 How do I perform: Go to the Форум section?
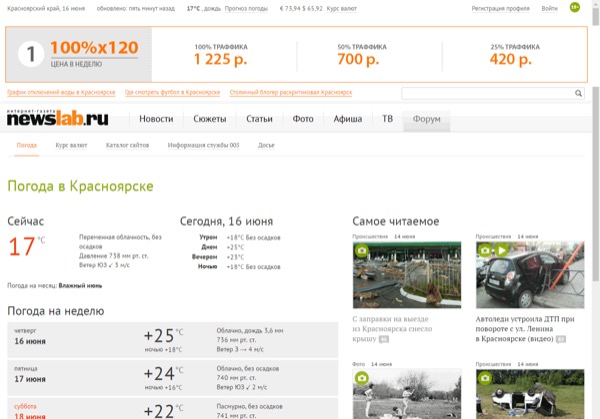(x=426, y=119)
